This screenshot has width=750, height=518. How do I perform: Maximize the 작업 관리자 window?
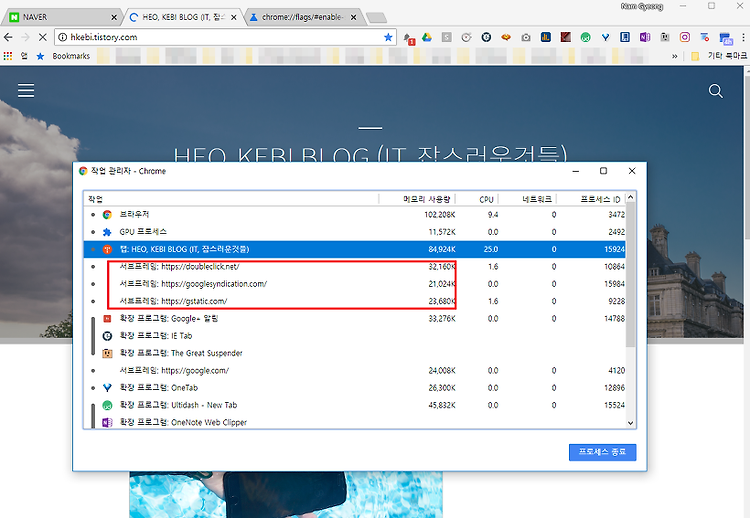[604, 171]
